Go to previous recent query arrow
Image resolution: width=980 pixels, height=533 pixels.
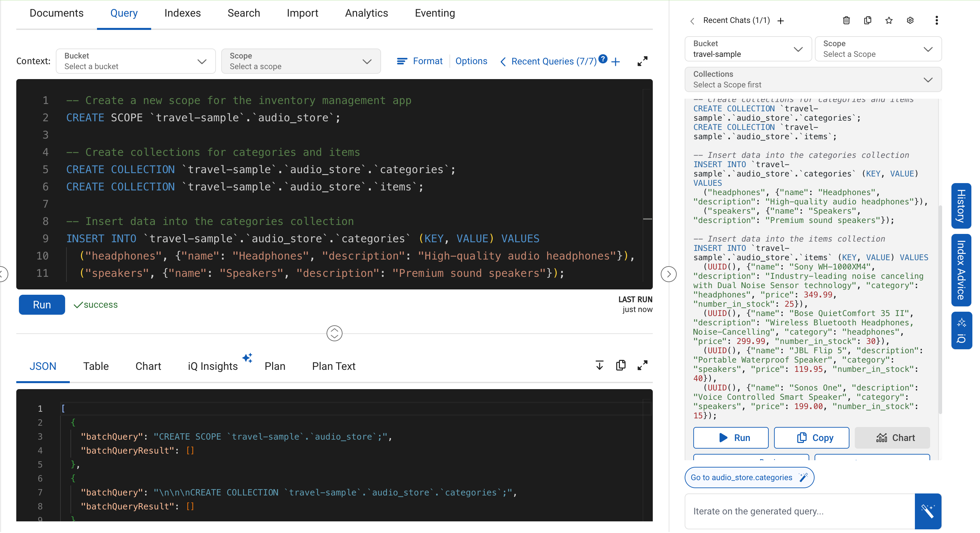pos(503,61)
